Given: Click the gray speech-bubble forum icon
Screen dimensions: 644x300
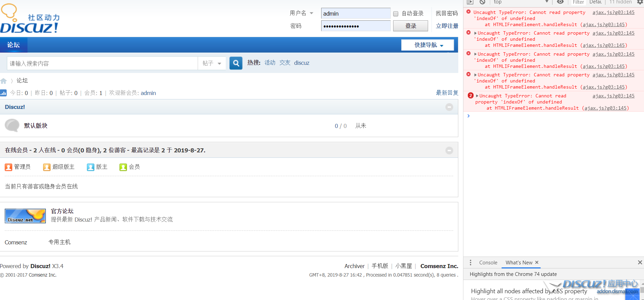Looking at the screenshot, I should click(x=12, y=126).
